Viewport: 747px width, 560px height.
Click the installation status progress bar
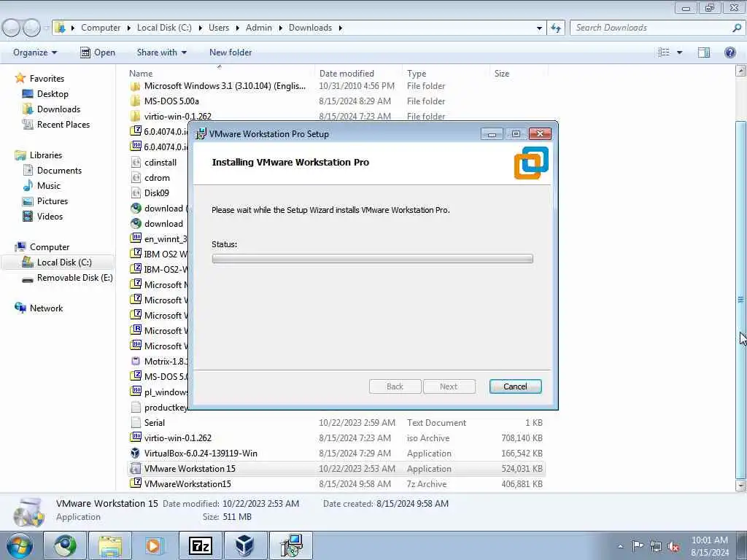pyautogui.click(x=372, y=259)
